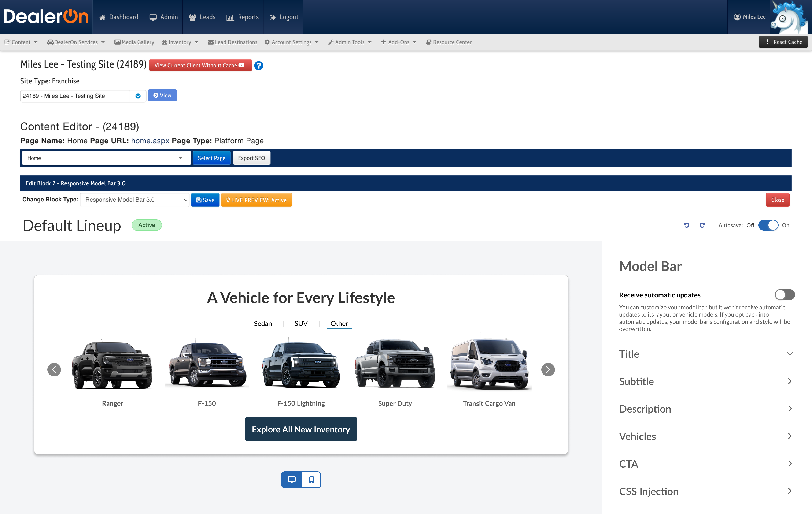Click the carousel next arrow

click(548, 370)
